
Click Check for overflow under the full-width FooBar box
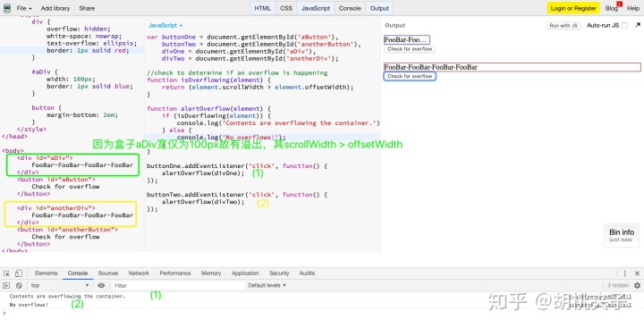pos(410,76)
